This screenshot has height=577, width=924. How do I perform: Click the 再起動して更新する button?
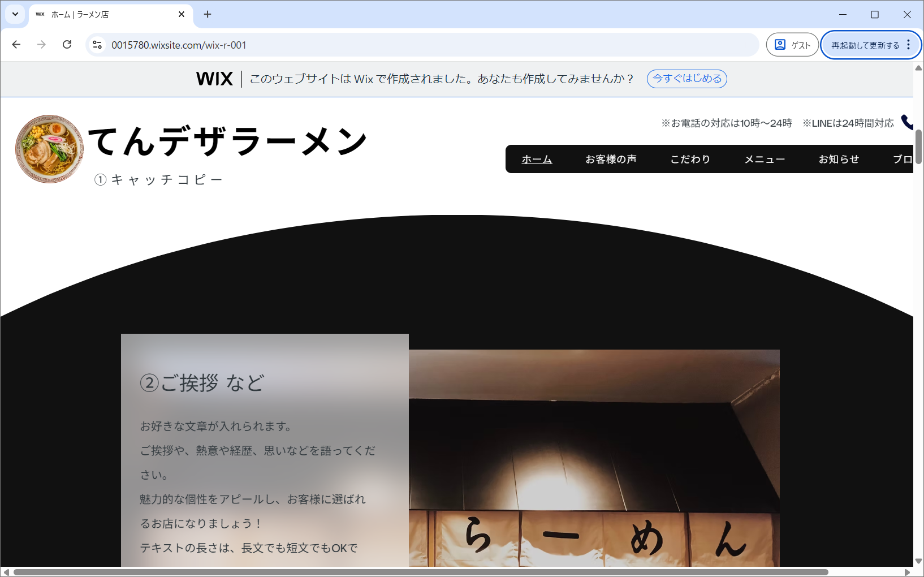tap(865, 45)
